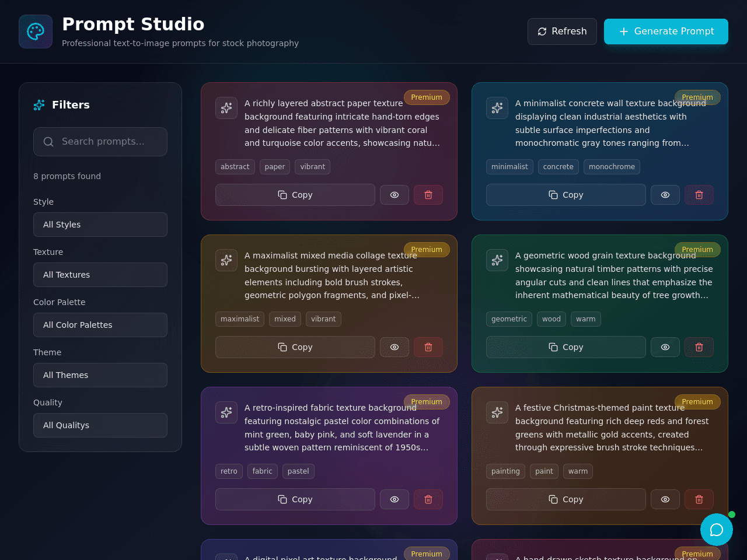Click the 'concrete' tag

(558, 167)
